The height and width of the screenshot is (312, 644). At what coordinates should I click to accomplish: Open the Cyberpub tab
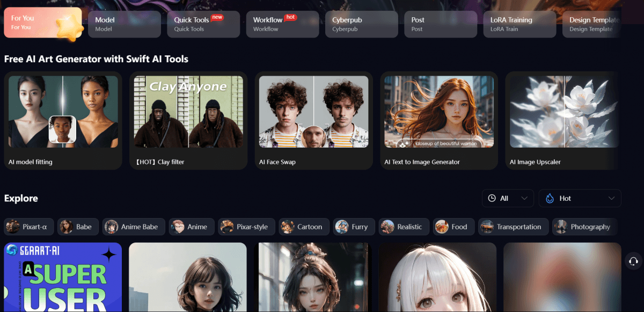point(361,24)
